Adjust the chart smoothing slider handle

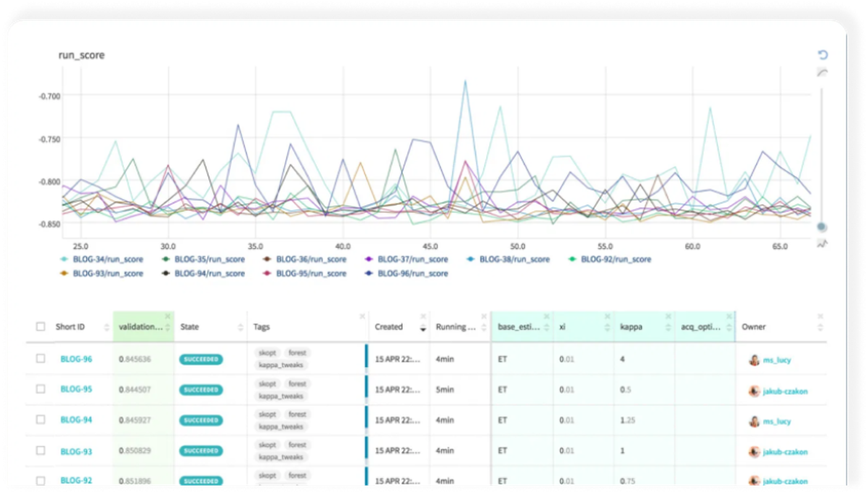pos(822,227)
